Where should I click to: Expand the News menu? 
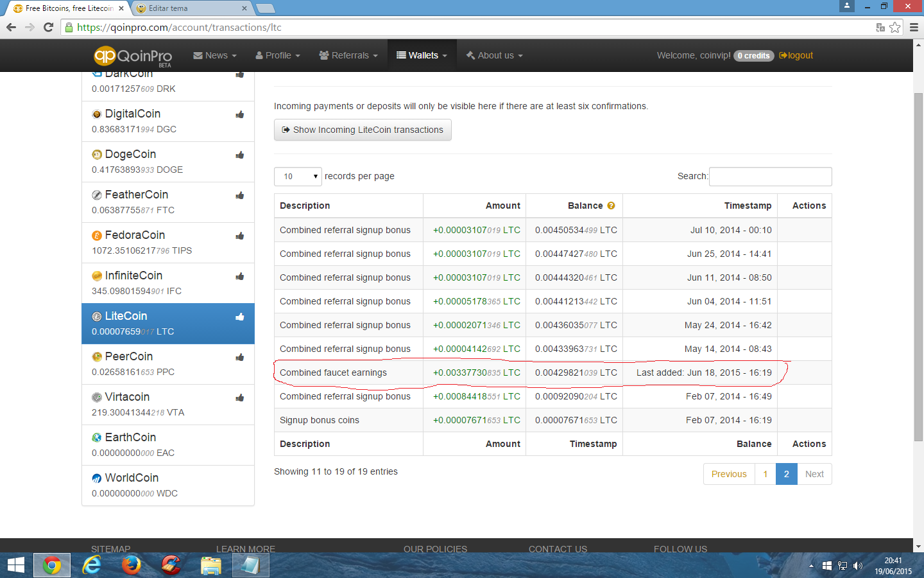[215, 56]
